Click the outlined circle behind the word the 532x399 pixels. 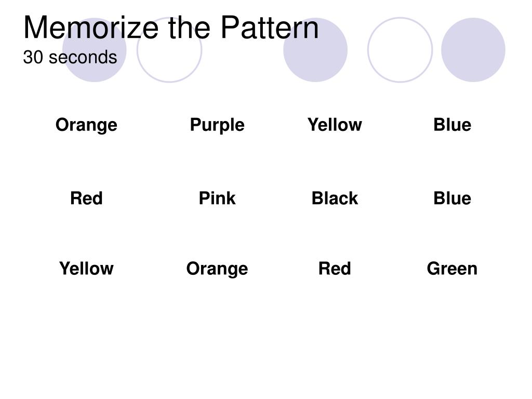[x=169, y=50]
